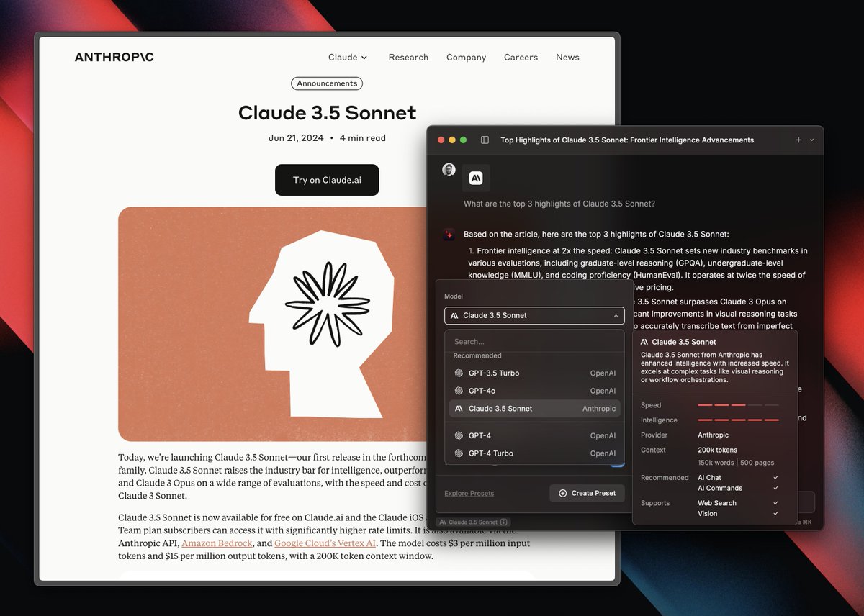Image resolution: width=864 pixels, height=616 pixels.
Task: Open Claude dropdown in website nav
Action: coord(348,58)
